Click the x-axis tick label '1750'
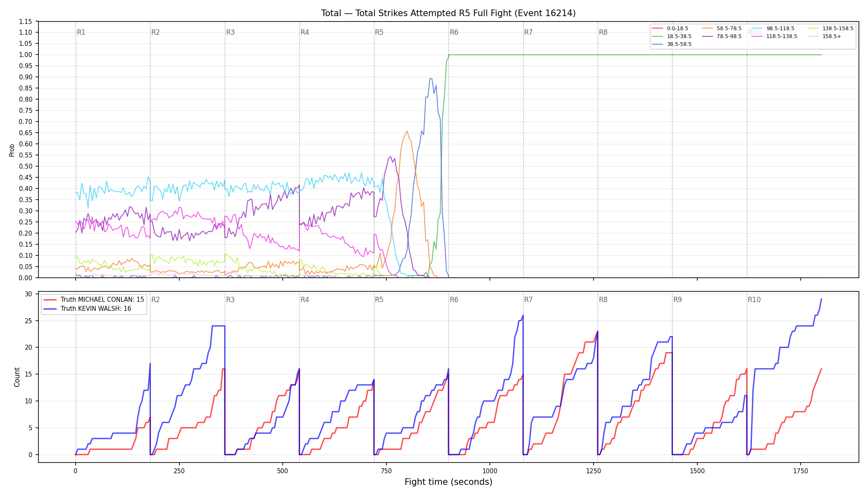868x496 pixels. [x=801, y=471]
